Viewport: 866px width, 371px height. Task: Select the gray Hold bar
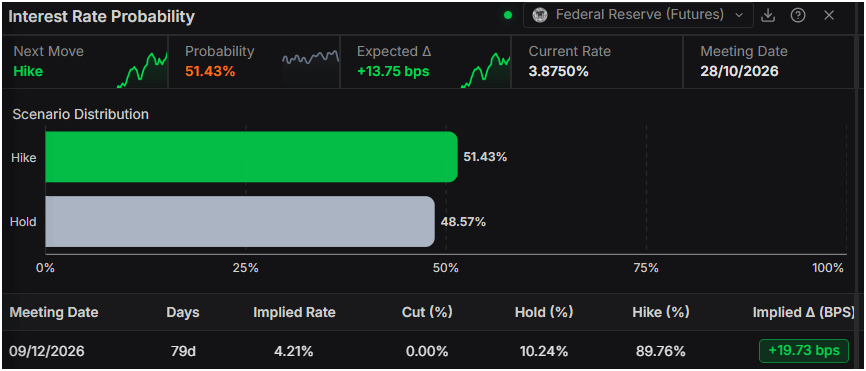coord(240,221)
